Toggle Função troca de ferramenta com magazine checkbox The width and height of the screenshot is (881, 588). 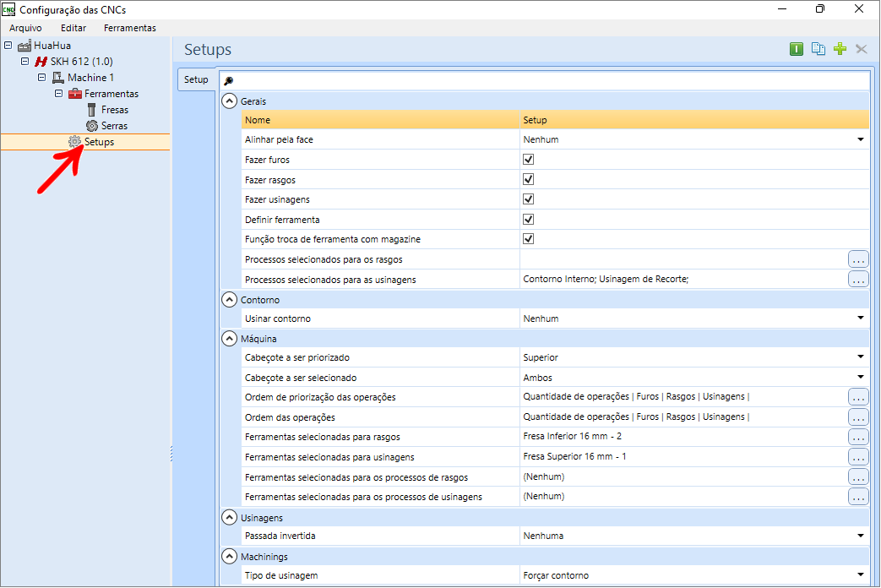pos(528,239)
